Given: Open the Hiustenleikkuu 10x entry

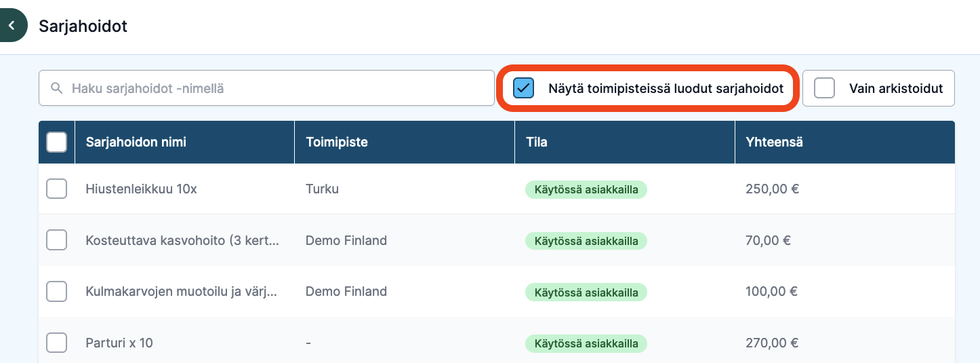Looking at the screenshot, I should pos(141,189).
